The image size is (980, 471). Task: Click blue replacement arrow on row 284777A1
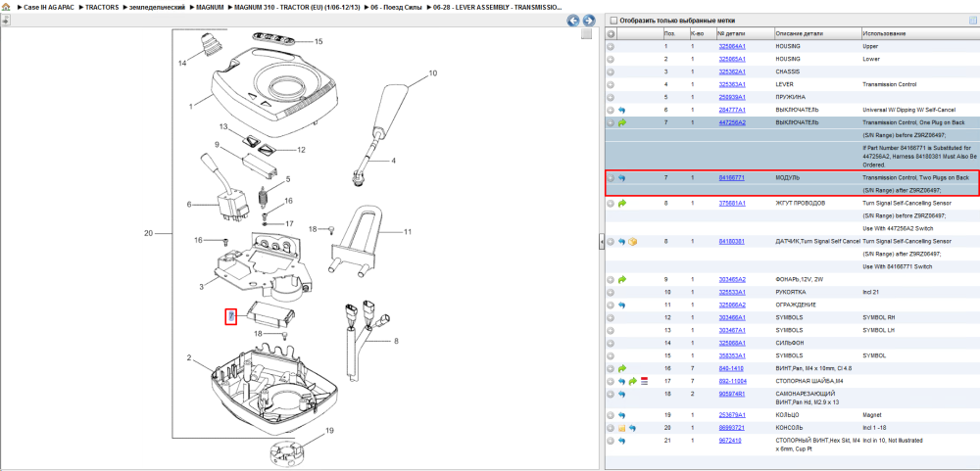pyautogui.click(x=622, y=110)
